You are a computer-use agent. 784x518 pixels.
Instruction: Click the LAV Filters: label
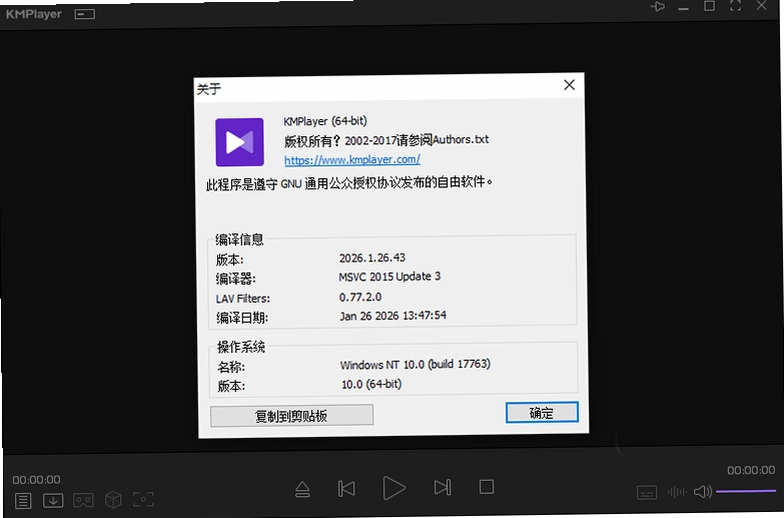[242, 299]
